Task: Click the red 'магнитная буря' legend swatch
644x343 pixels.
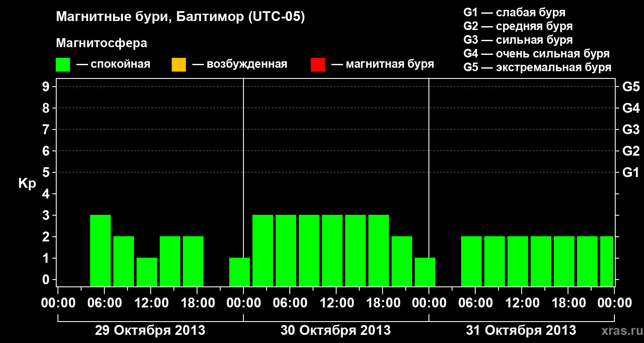Action: click(318, 65)
